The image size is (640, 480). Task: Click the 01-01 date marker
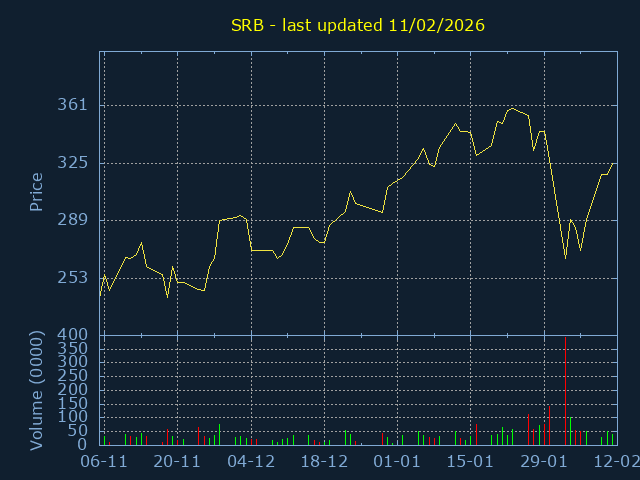[397, 462]
